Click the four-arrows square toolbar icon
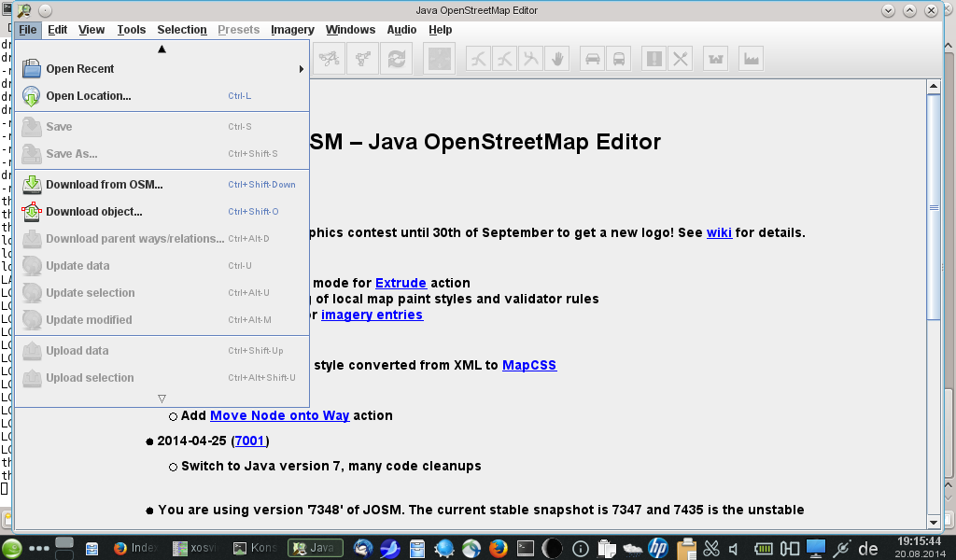This screenshot has width=956, height=560. [440, 59]
